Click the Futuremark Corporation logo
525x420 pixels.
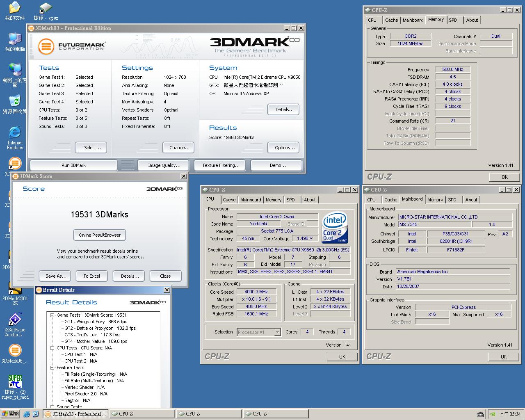[x=72, y=46]
